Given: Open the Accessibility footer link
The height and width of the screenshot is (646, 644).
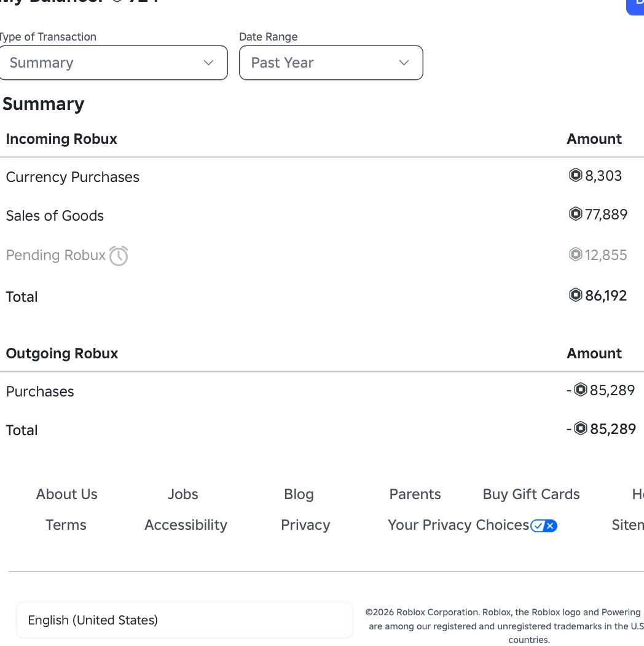Looking at the screenshot, I should coord(186,526).
